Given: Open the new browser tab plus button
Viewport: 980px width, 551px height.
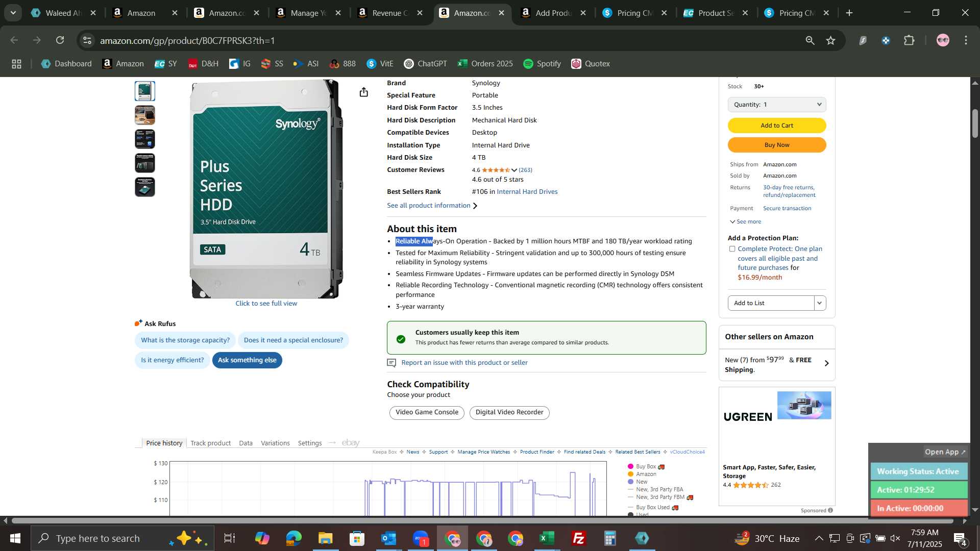Looking at the screenshot, I should 849,13.
